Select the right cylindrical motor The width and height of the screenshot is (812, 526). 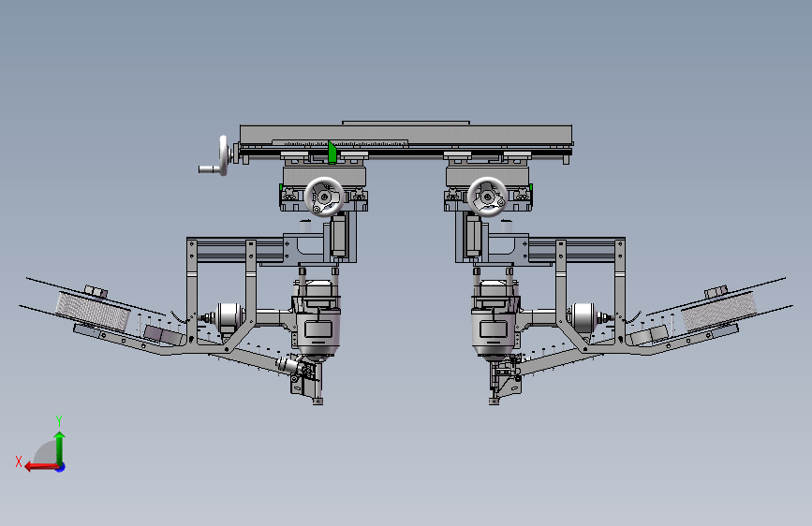point(583,317)
